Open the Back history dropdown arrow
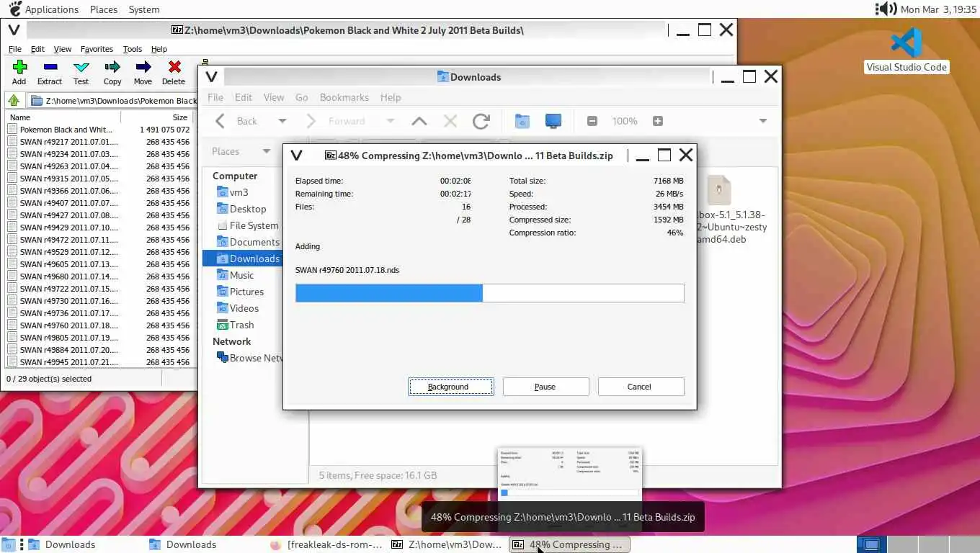The width and height of the screenshot is (980, 553). coord(282,121)
